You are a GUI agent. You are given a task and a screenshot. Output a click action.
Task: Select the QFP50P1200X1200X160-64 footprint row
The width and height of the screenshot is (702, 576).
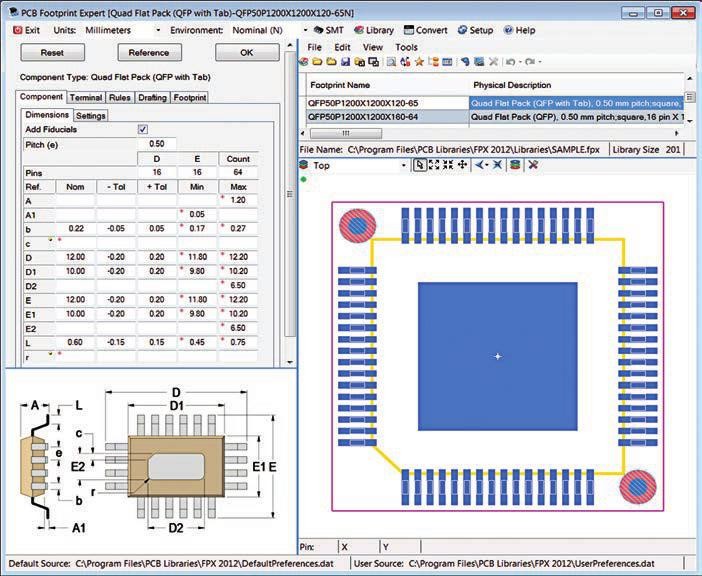coord(495,117)
